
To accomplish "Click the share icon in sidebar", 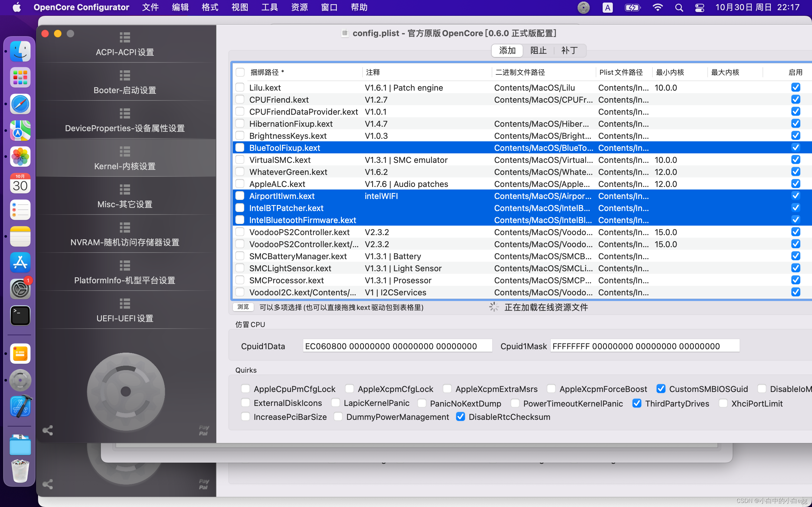I will pyautogui.click(x=48, y=430).
